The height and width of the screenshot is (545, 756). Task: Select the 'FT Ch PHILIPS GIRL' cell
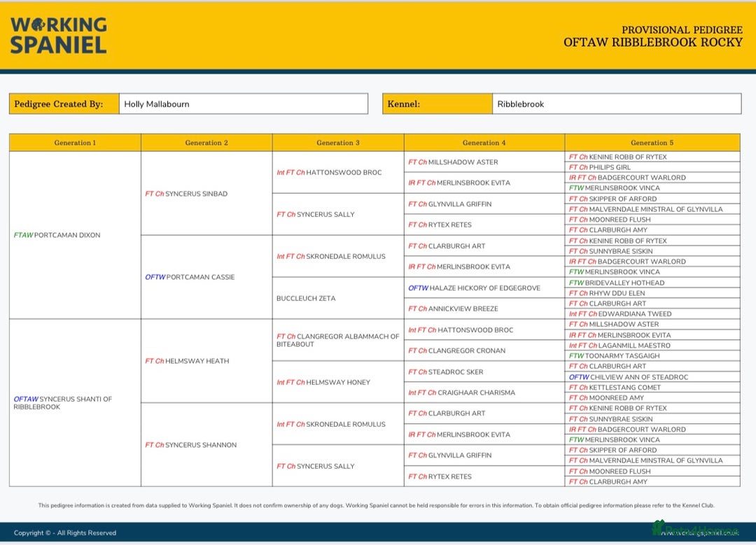pos(652,167)
